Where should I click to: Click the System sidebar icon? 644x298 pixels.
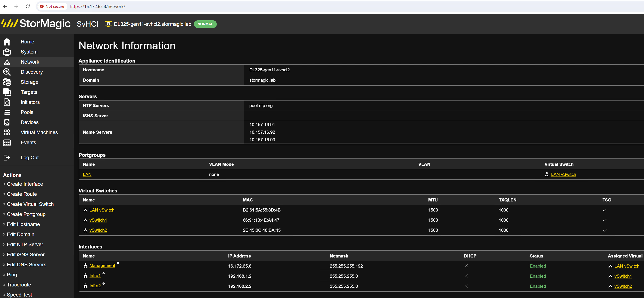7,52
